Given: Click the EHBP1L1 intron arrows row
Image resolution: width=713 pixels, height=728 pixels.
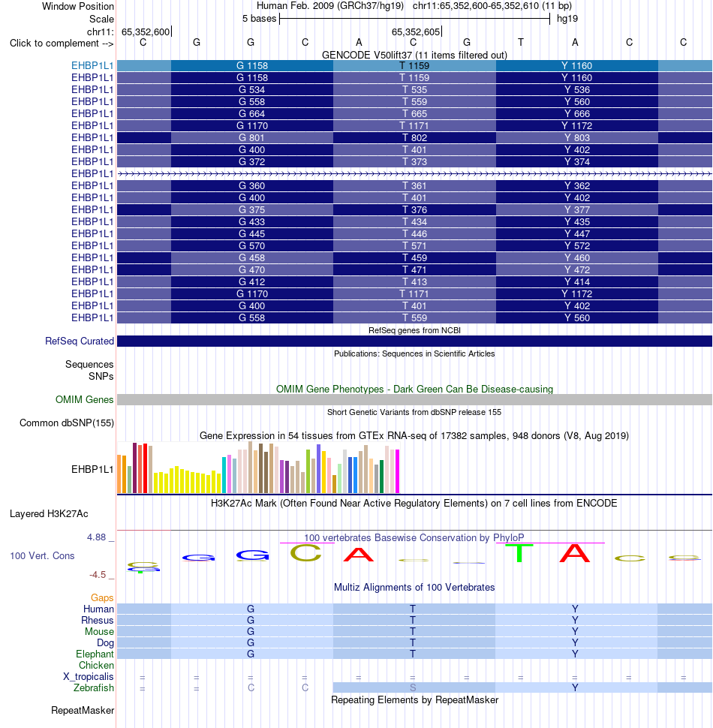Looking at the screenshot, I should [x=414, y=173].
